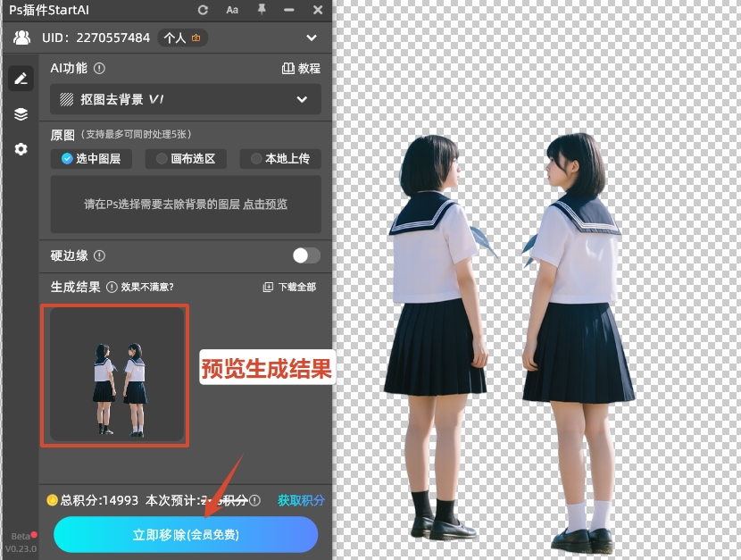Click the 获取积分 link
The image size is (741, 560).
point(301,500)
